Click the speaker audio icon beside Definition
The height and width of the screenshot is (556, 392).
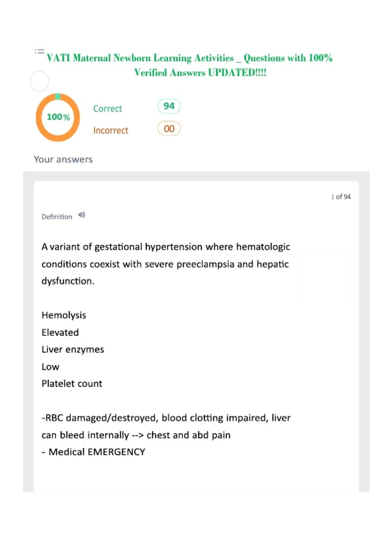coord(82,215)
